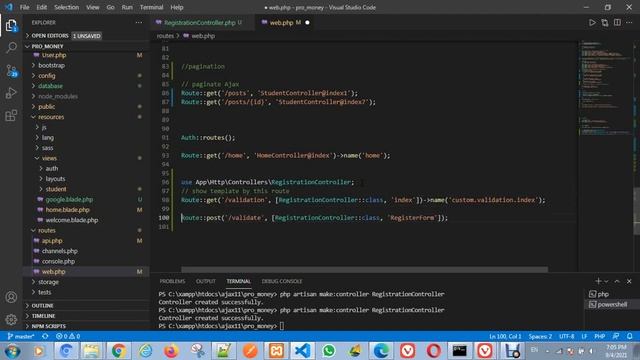Expand the auth folder
This screenshot has height=360, width=640.
[x=51, y=169]
